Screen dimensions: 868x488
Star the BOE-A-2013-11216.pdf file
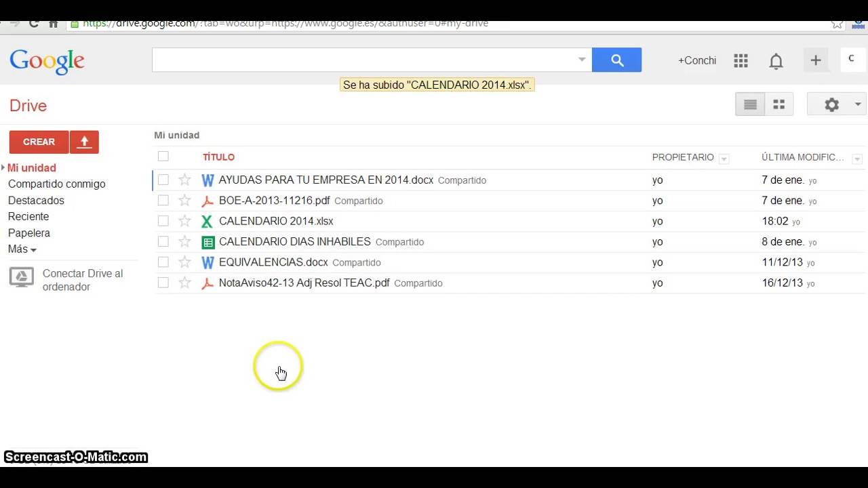(184, 201)
